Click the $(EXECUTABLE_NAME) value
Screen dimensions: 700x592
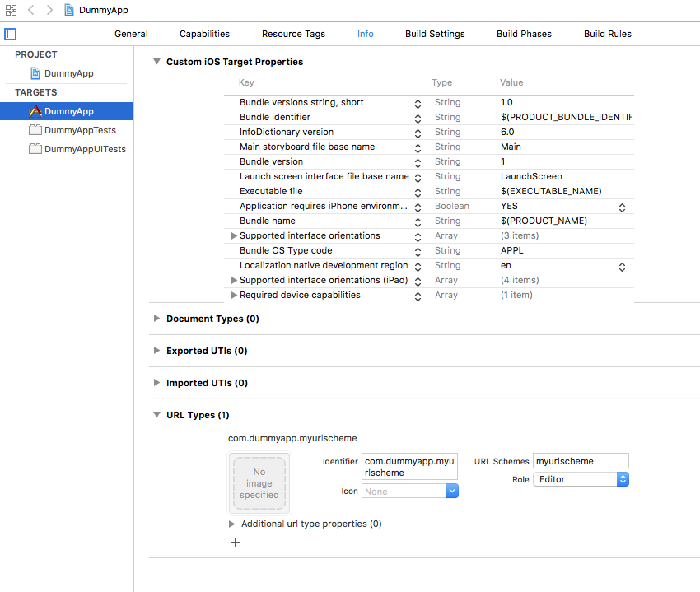tap(551, 191)
